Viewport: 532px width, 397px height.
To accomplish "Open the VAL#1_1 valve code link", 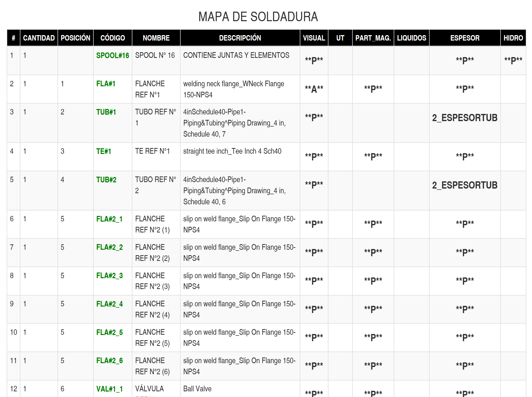I will [x=109, y=389].
